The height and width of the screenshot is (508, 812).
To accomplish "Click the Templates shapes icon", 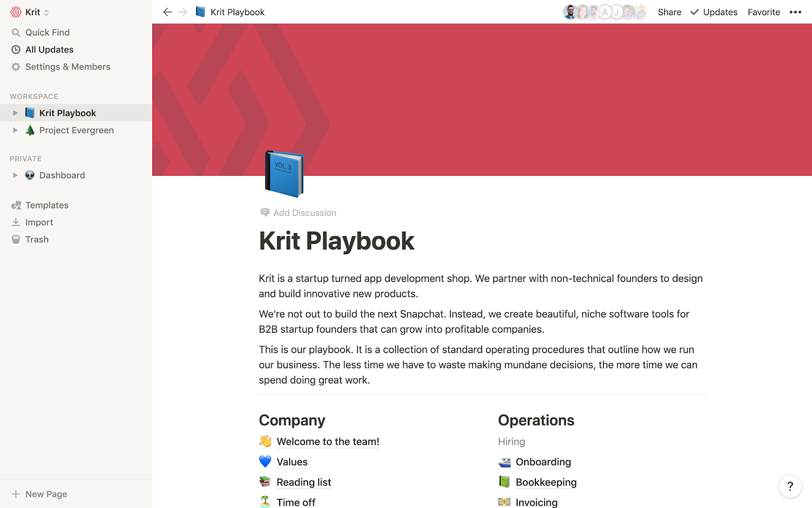I will tap(16, 205).
